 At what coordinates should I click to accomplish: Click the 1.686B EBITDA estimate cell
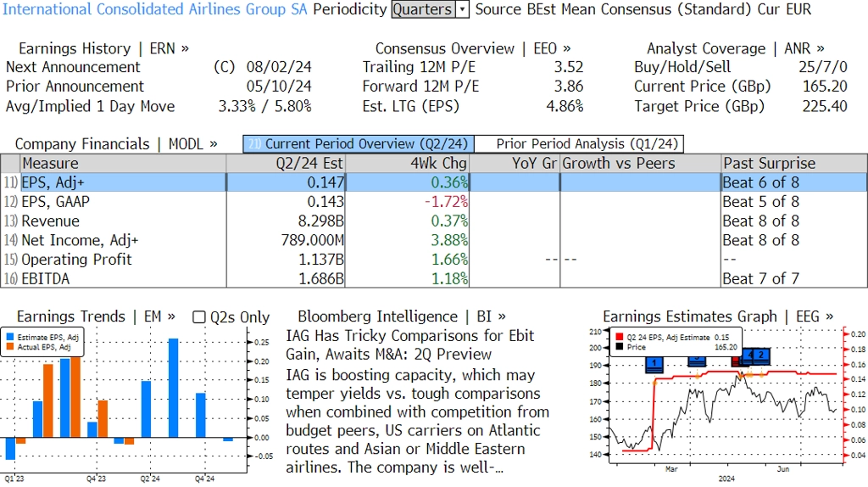(x=321, y=278)
